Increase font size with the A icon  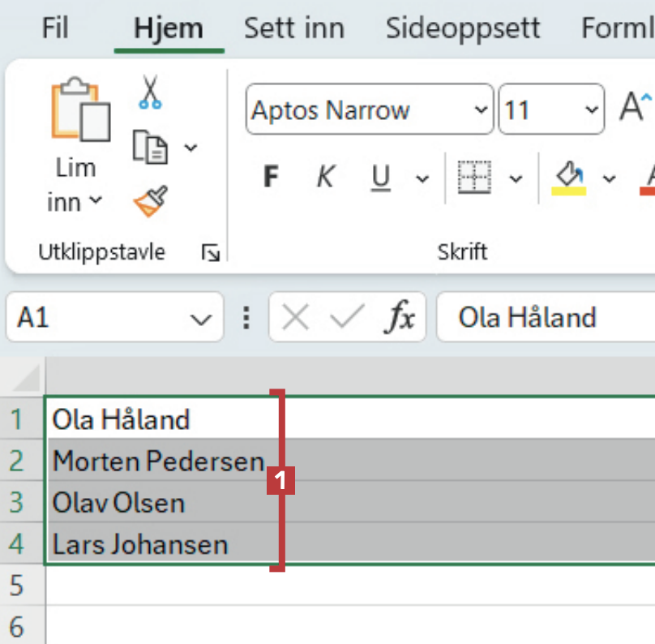click(x=633, y=109)
